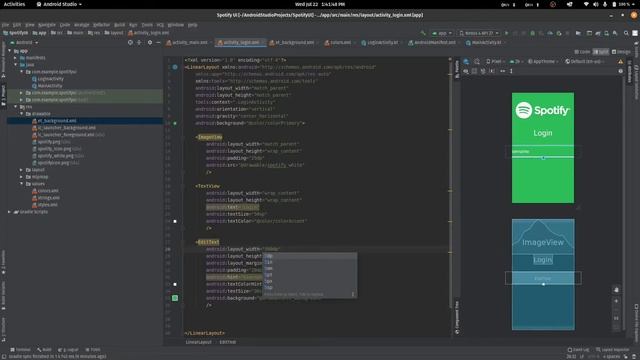Expand Gradle Scripts node
The width and height of the screenshot is (640, 360).
point(10,212)
